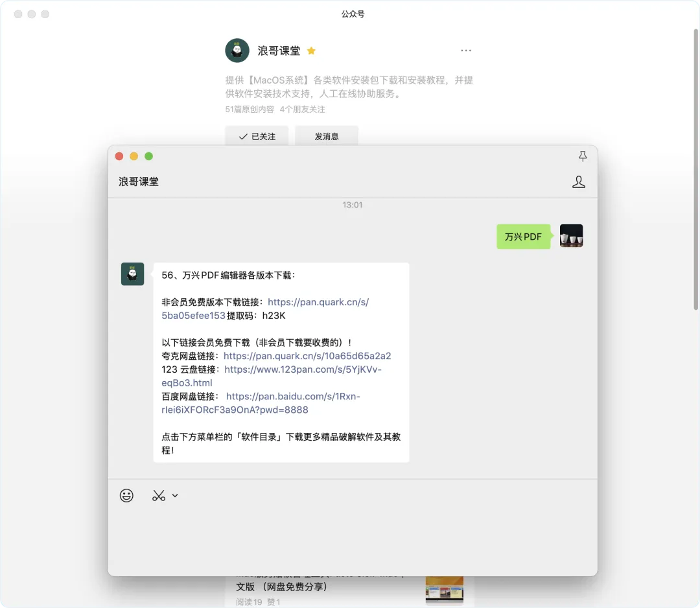Click the vertical scrollbar of 公众号 window
Viewport: 700px width, 608px height.
[695, 170]
